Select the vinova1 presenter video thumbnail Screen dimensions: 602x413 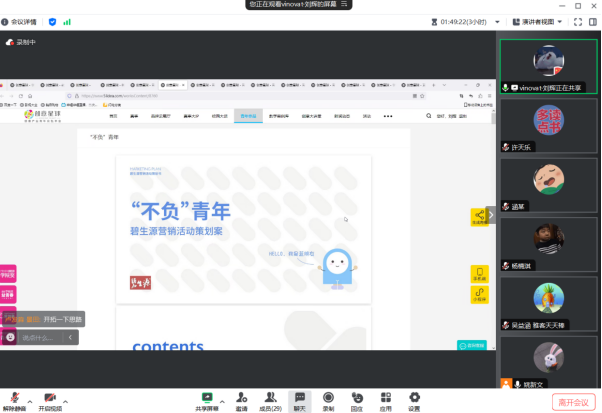click(x=549, y=67)
